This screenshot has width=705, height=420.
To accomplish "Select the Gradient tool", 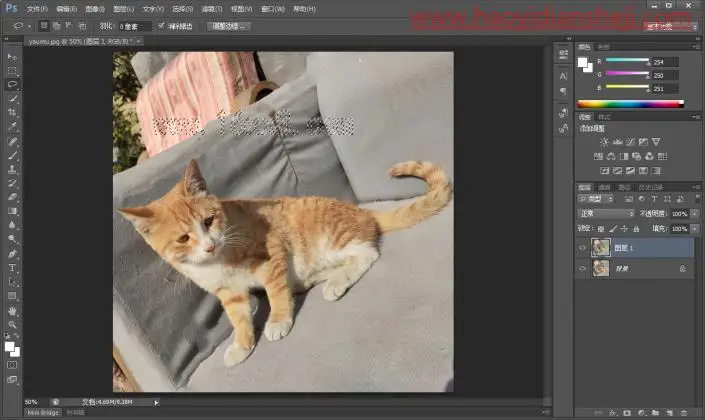I will [12, 211].
